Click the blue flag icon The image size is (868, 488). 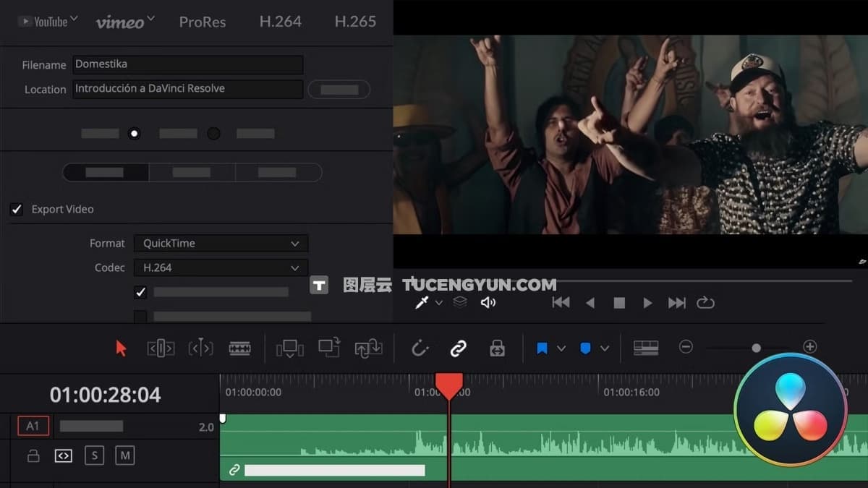click(x=542, y=348)
